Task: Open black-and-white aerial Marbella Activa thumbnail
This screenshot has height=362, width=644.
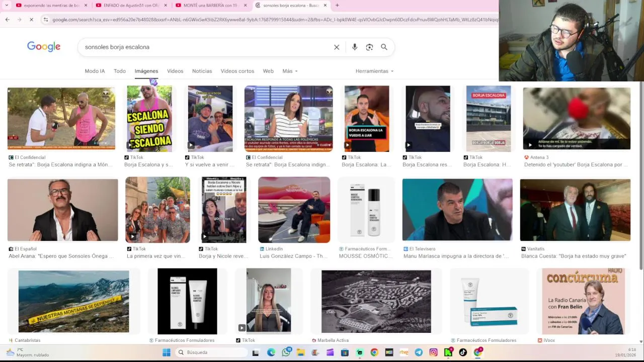Action: click(x=376, y=302)
